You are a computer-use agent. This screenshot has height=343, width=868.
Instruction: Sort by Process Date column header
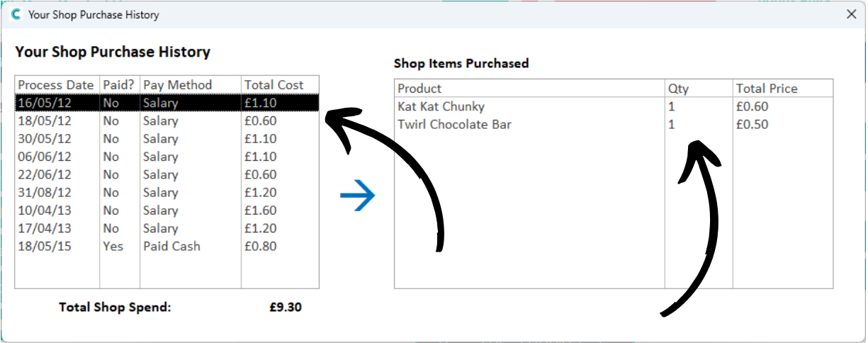pyautogui.click(x=57, y=85)
